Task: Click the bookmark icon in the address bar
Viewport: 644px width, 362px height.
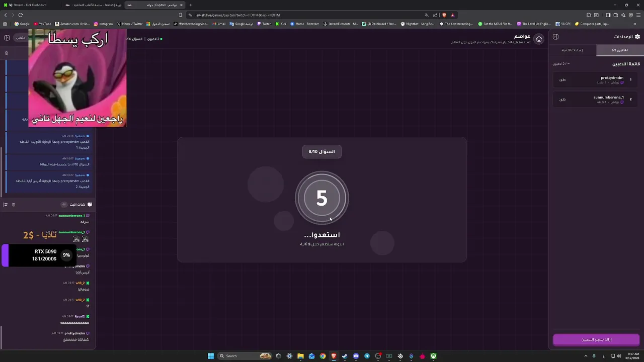Action: click(x=181, y=15)
